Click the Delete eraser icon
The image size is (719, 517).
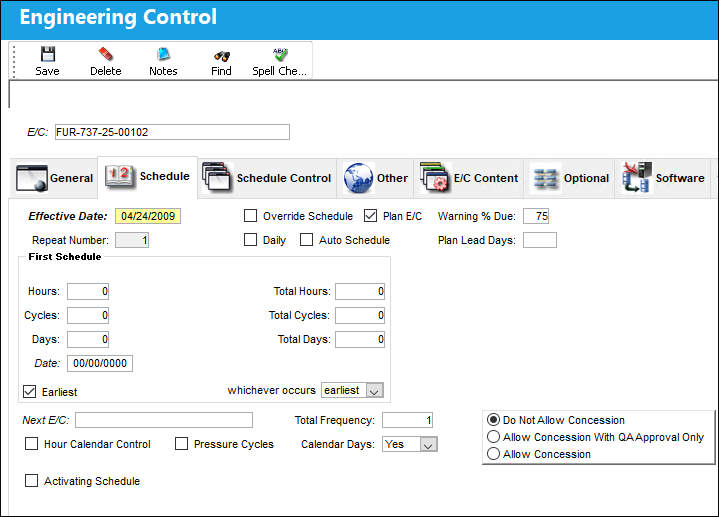[105, 54]
